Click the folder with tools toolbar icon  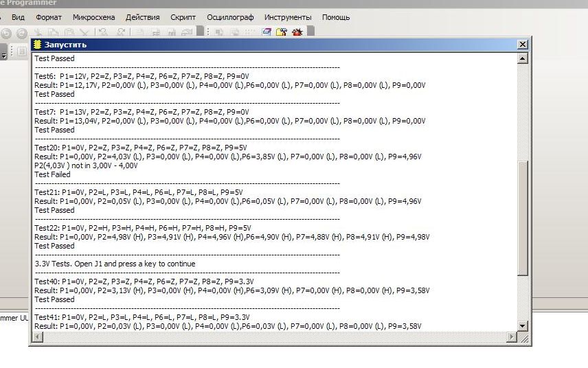[x=281, y=32]
